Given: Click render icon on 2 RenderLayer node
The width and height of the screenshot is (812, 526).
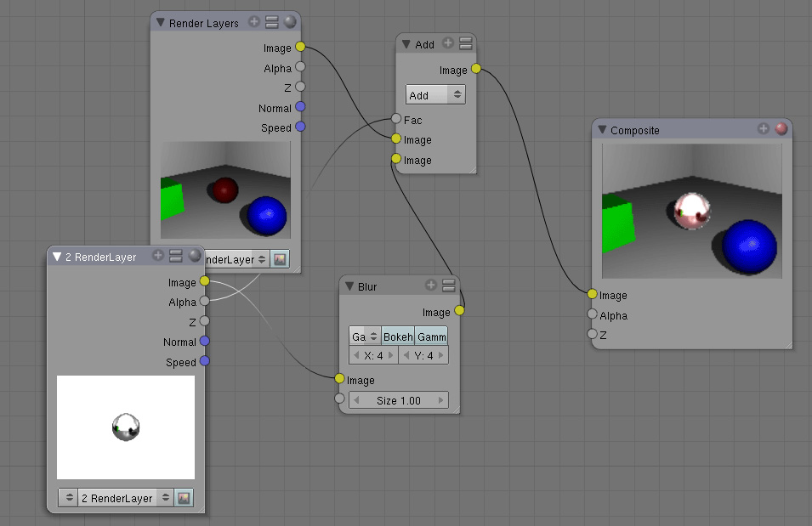Looking at the screenshot, I should click(x=184, y=497).
